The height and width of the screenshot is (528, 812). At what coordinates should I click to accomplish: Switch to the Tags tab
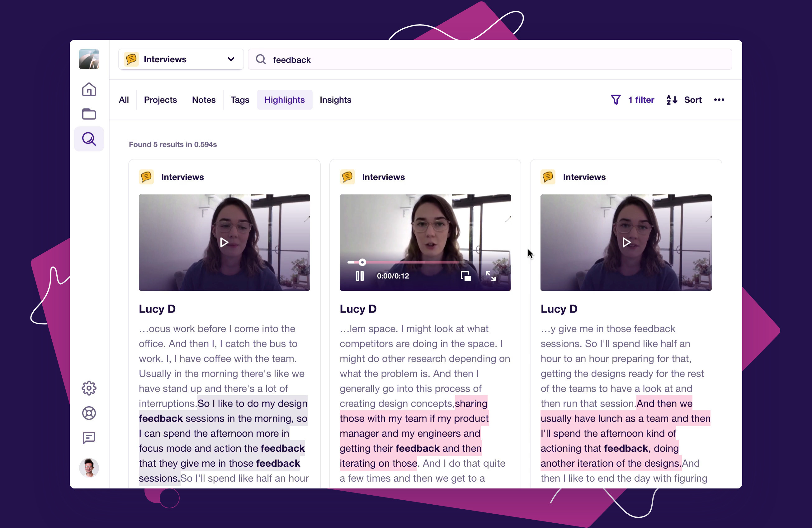[x=239, y=100]
